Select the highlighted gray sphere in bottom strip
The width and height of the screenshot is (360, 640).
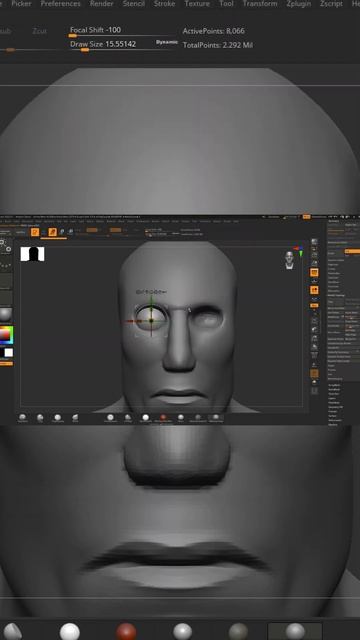click(x=295, y=631)
